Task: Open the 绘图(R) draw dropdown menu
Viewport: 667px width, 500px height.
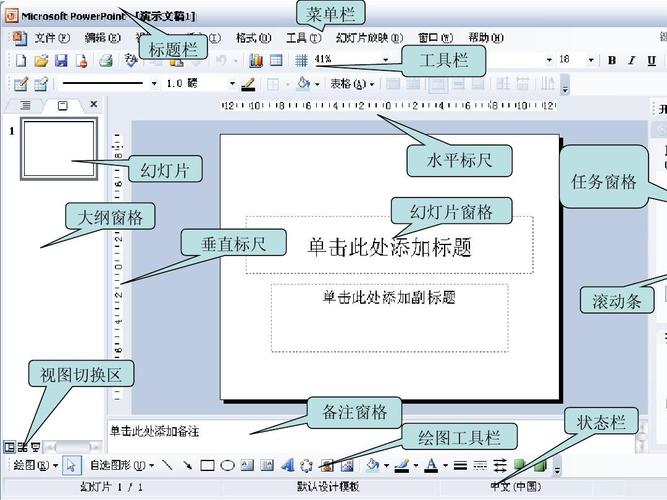Action: 35,465
